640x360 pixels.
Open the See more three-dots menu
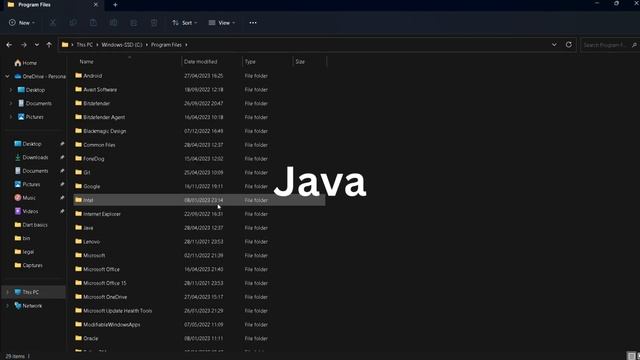253,23
